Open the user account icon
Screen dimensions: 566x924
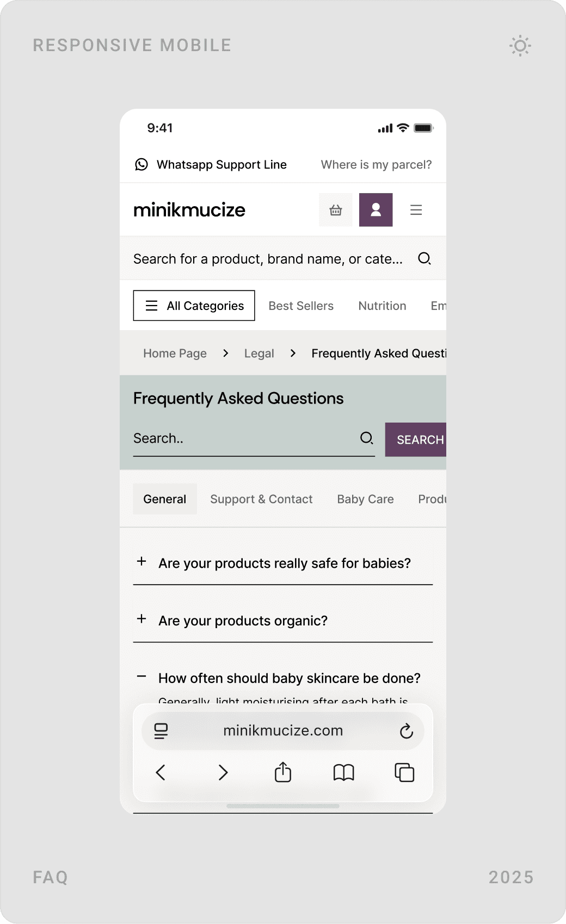pos(376,210)
